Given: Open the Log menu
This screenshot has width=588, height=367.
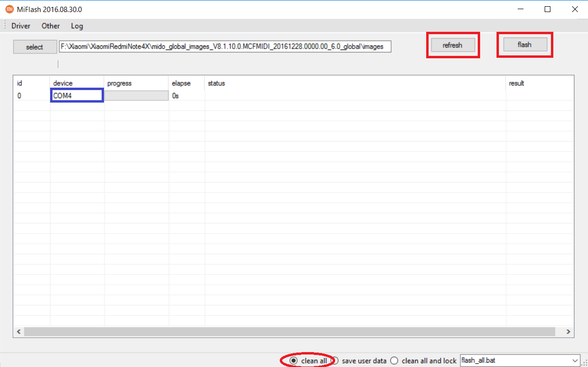Looking at the screenshot, I should click(77, 26).
